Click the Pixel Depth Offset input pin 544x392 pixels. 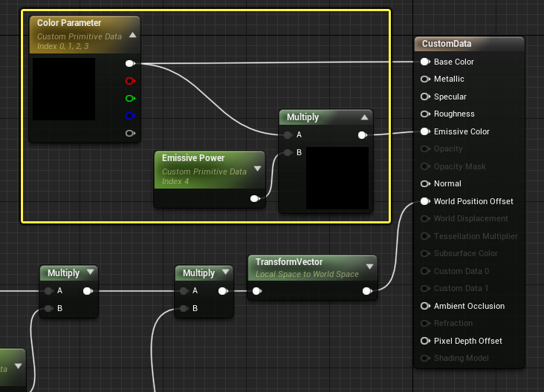pyautogui.click(x=425, y=341)
